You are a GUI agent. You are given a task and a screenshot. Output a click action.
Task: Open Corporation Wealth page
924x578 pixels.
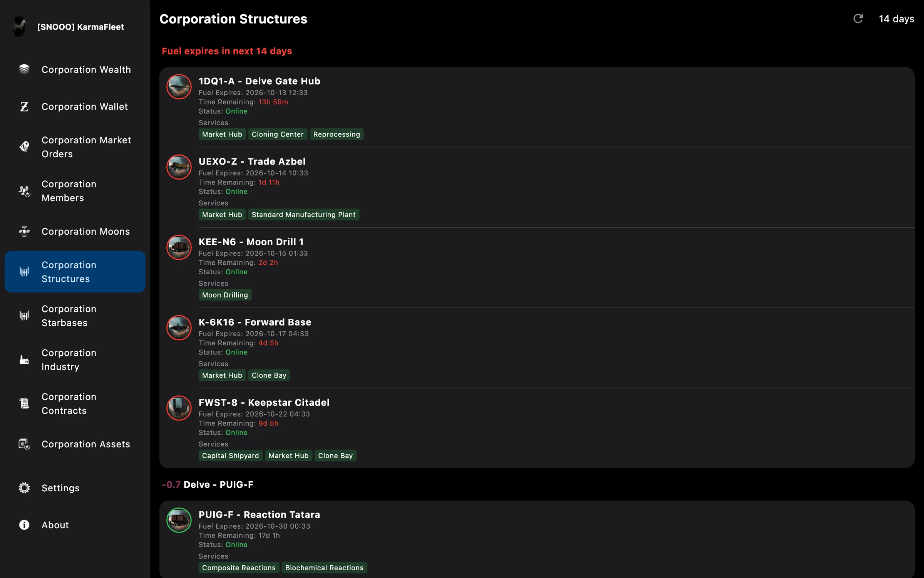[75, 69]
